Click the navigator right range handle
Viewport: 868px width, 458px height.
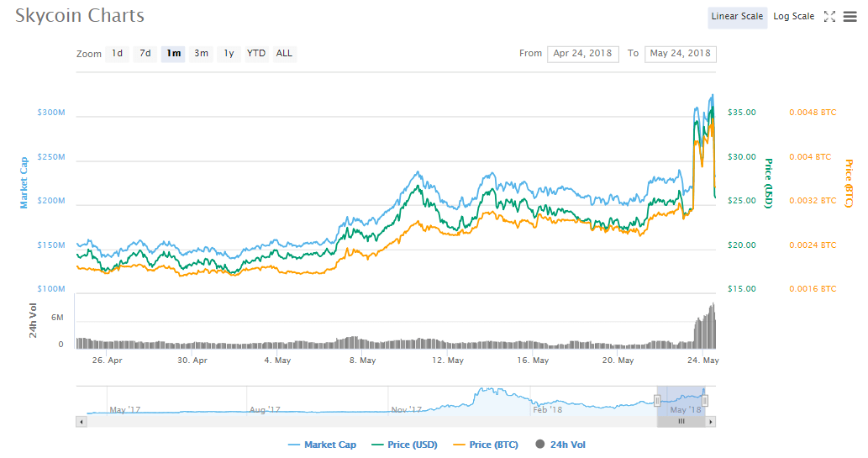click(x=705, y=401)
